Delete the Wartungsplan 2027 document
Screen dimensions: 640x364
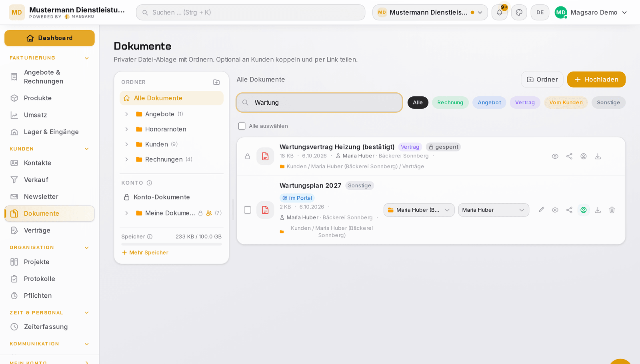612,210
